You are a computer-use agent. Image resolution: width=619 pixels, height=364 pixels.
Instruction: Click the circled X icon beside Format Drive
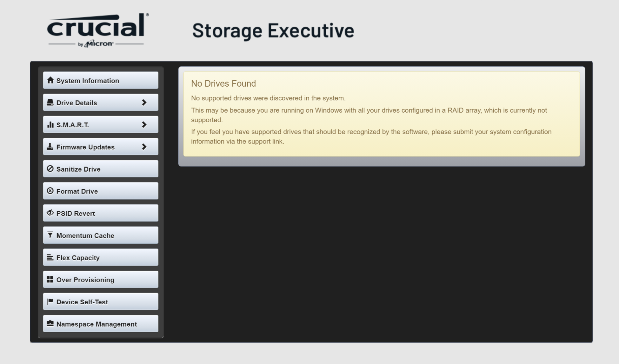[x=50, y=191]
